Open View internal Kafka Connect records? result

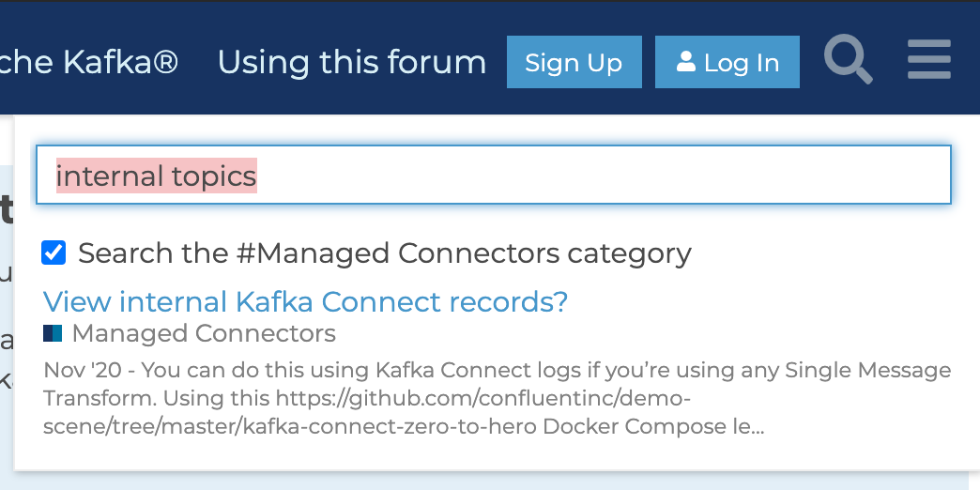click(305, 302)
